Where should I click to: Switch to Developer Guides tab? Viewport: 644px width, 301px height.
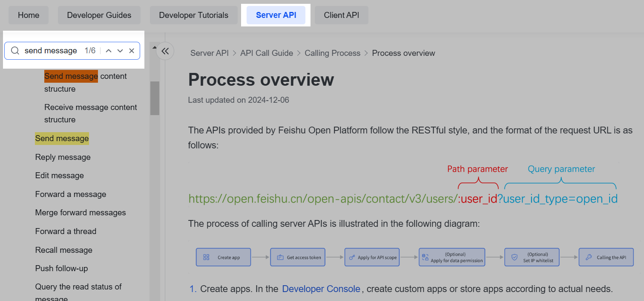tap(99, 15)
